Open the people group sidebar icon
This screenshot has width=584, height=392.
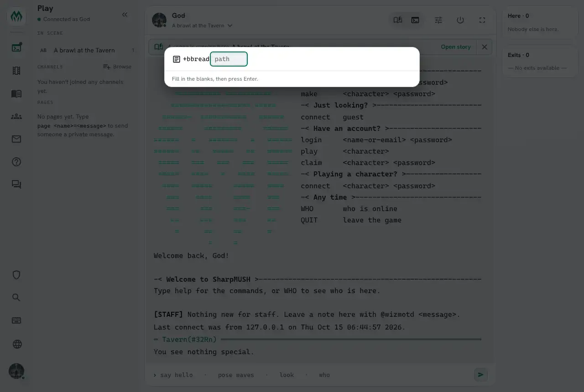point(16,116)
